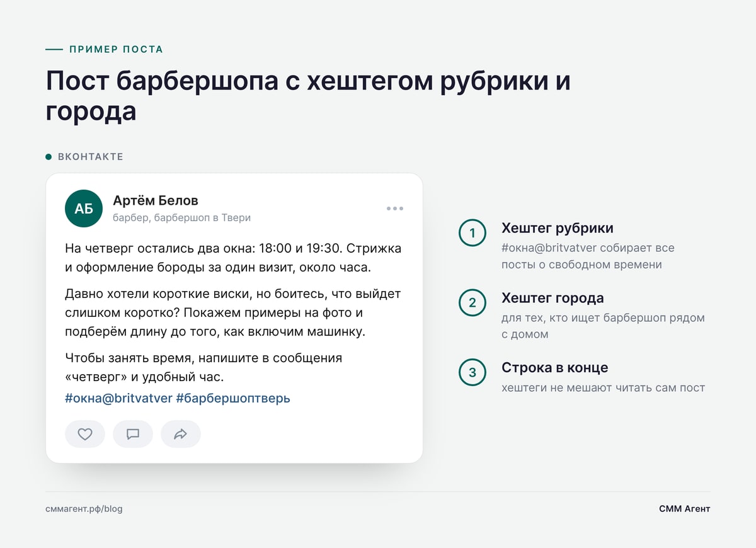Click the СММ Агент brand name
This screenshot has height=548, width=756.
685,508
